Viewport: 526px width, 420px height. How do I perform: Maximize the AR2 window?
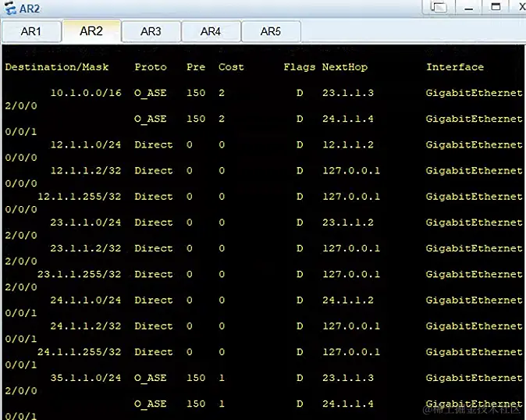click(x=496, y=7)
